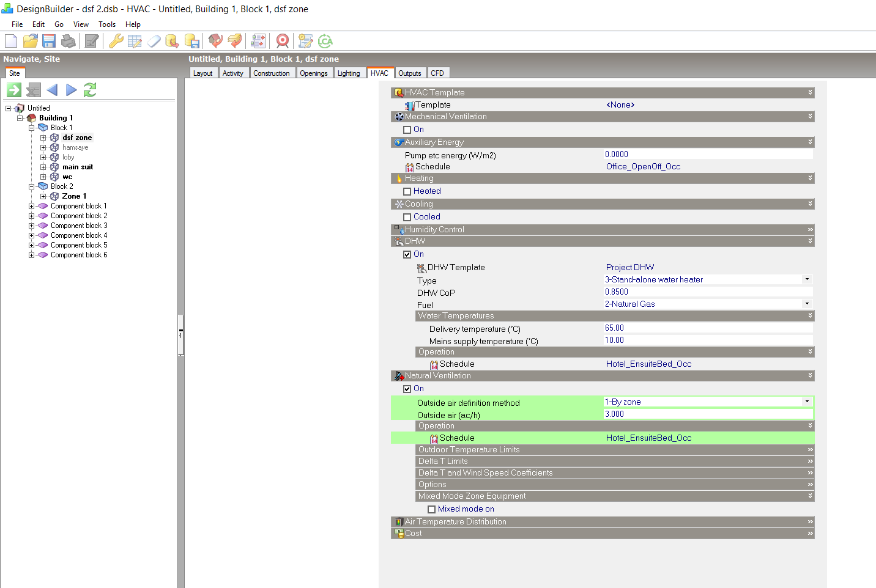The image size is (876, 588).
Task: Check the Heated checkbox
Action: coord(407,191)
